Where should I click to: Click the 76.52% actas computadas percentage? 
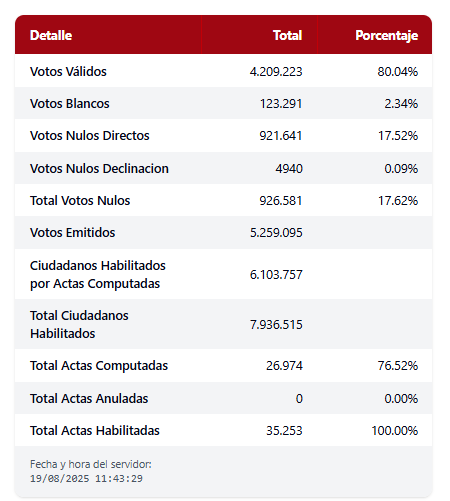398,366
